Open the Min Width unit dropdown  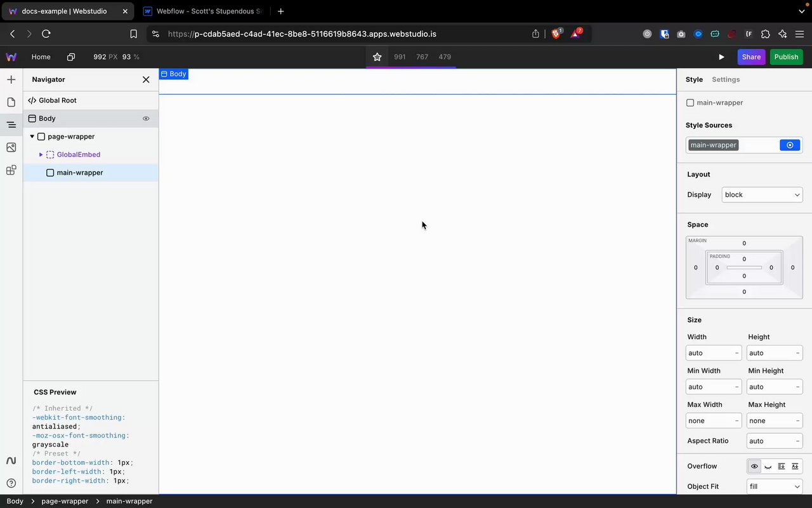pyautogui.click(x=737, y=387)
